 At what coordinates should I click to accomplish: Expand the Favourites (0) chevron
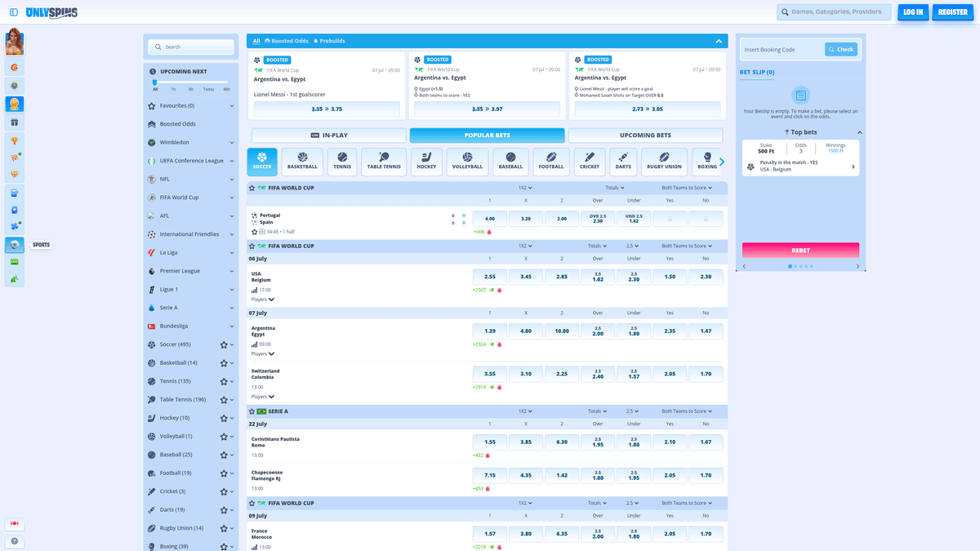tap(232, 106)
